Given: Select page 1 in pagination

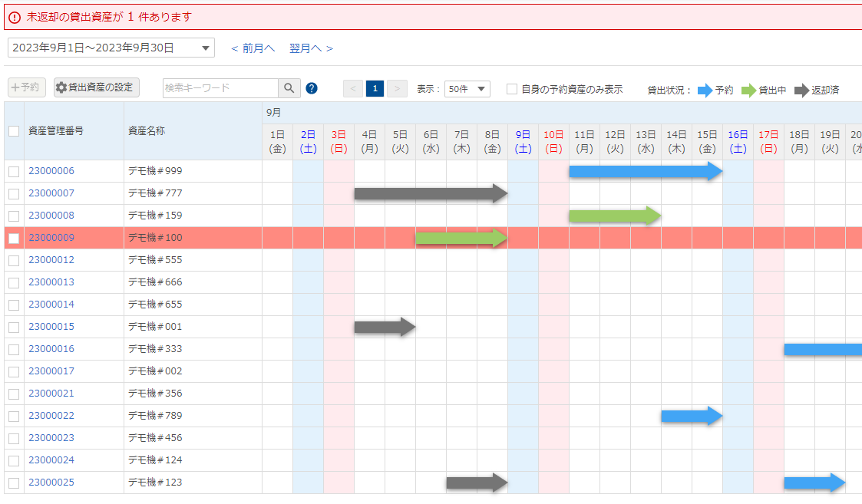Looking at the screenshot, I should (x=375, y=89).
